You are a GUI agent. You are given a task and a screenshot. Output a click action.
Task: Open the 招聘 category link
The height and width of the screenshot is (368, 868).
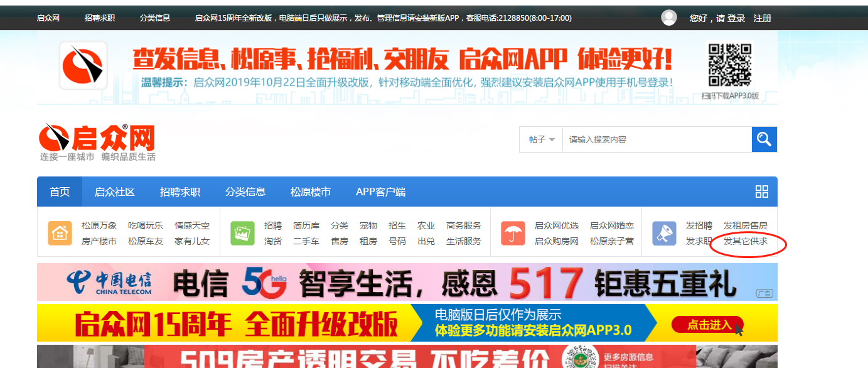tap(273, 225)
